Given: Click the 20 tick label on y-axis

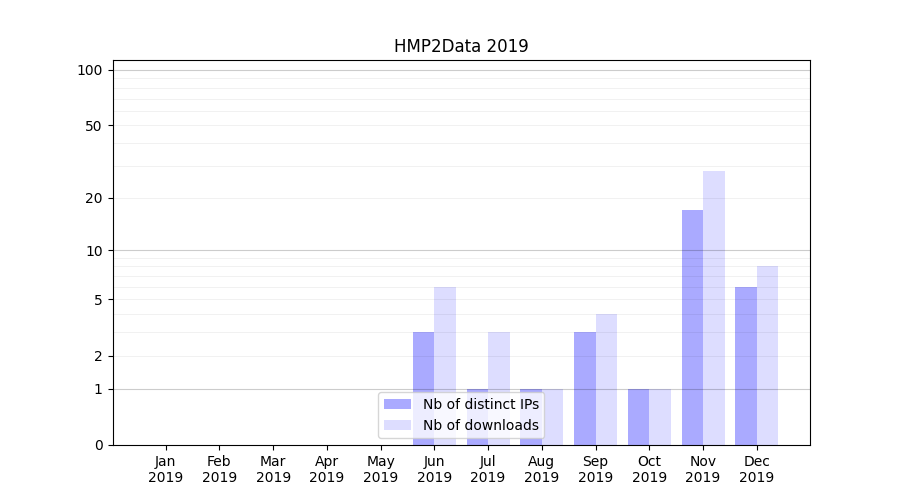Looking at the screenshot, I should pyautogui.click(x=94, y=198).
